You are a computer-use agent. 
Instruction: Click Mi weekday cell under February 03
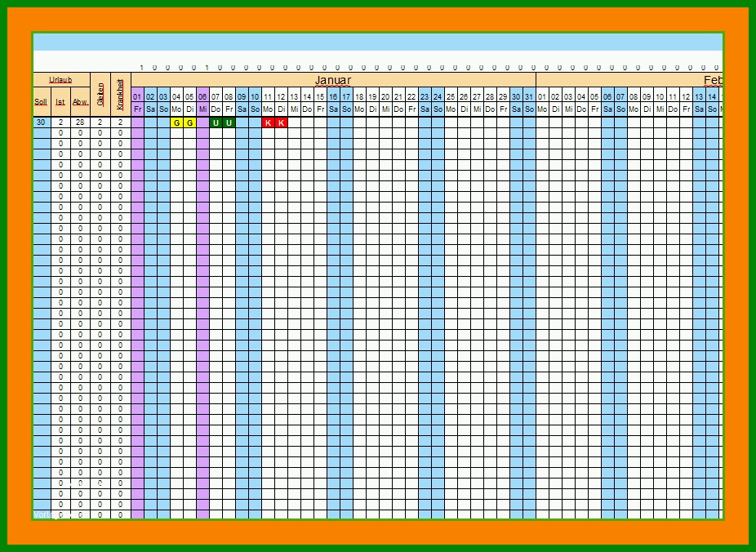[x=568, y=109]
